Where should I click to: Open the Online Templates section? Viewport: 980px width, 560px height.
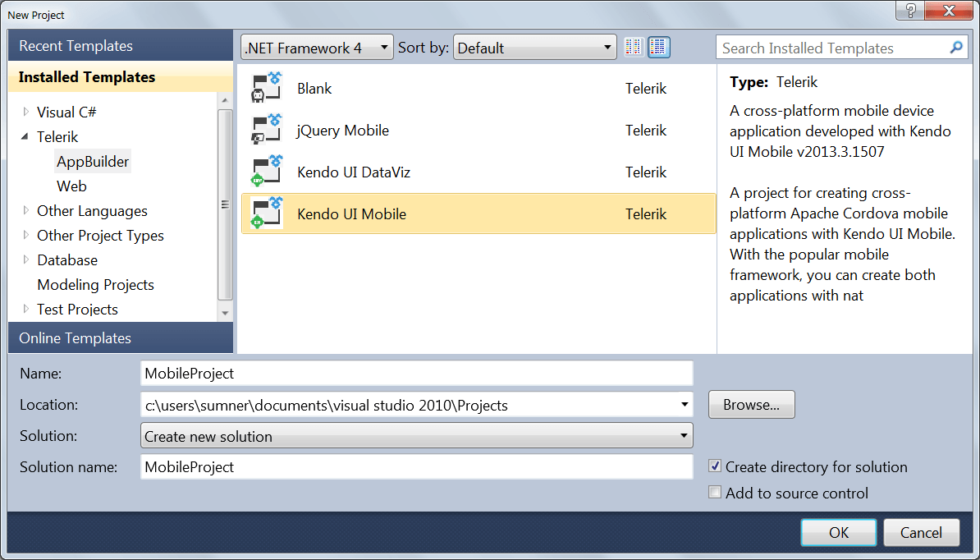coord(121,338)
